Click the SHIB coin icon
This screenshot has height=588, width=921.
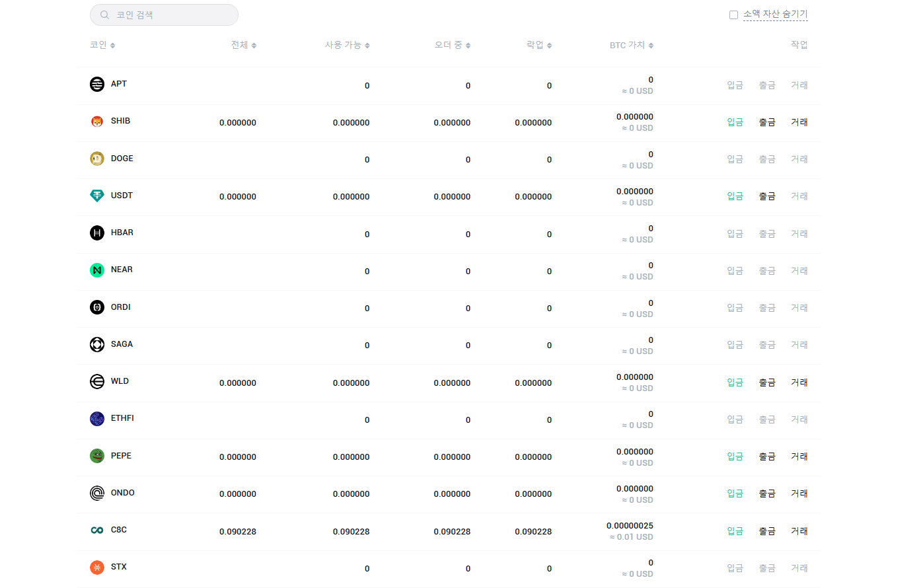(x=97, y=122)
